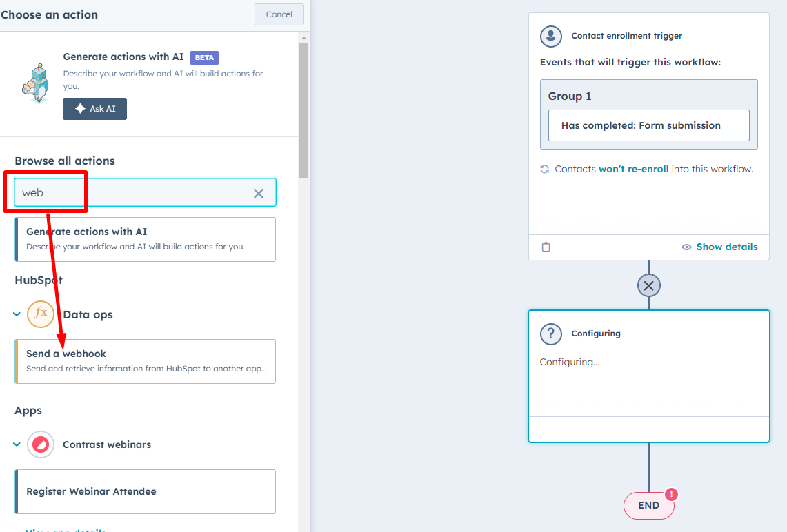
Task: Click the Apps section heading
Action: 28,411
